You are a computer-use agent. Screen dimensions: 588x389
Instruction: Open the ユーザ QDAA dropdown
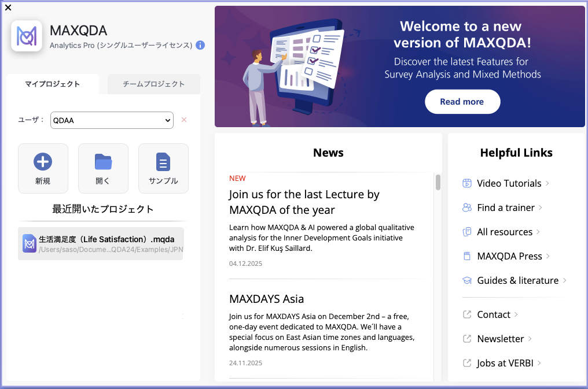(112, 120)
